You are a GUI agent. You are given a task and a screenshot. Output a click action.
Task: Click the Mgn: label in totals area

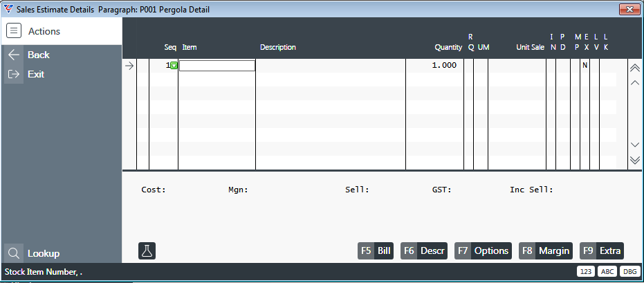click(x=238, y=190)
